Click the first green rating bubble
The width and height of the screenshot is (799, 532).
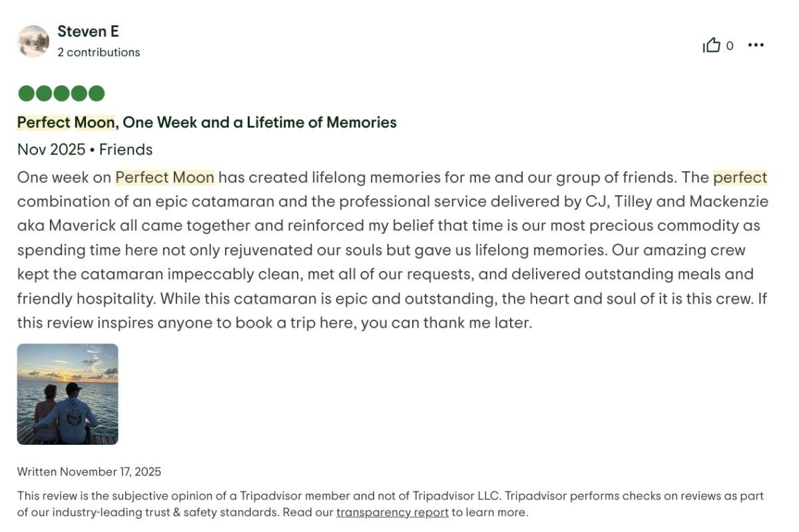tap(26, 93)
